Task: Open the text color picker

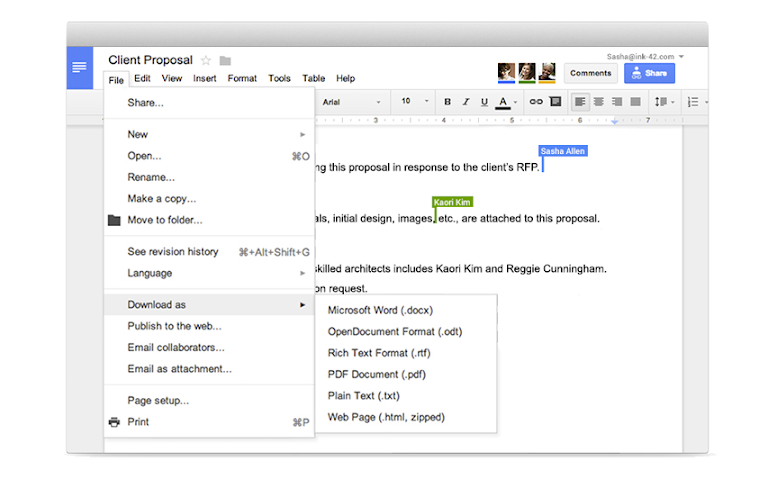Action: coord(505,102)
